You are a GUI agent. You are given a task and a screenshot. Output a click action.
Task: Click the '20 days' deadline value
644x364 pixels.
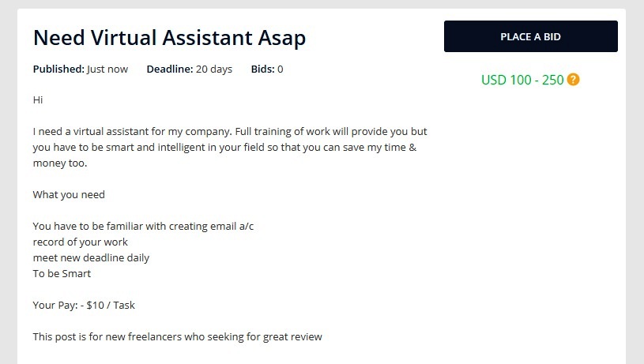pyautogui.click(x=214, y=69)
